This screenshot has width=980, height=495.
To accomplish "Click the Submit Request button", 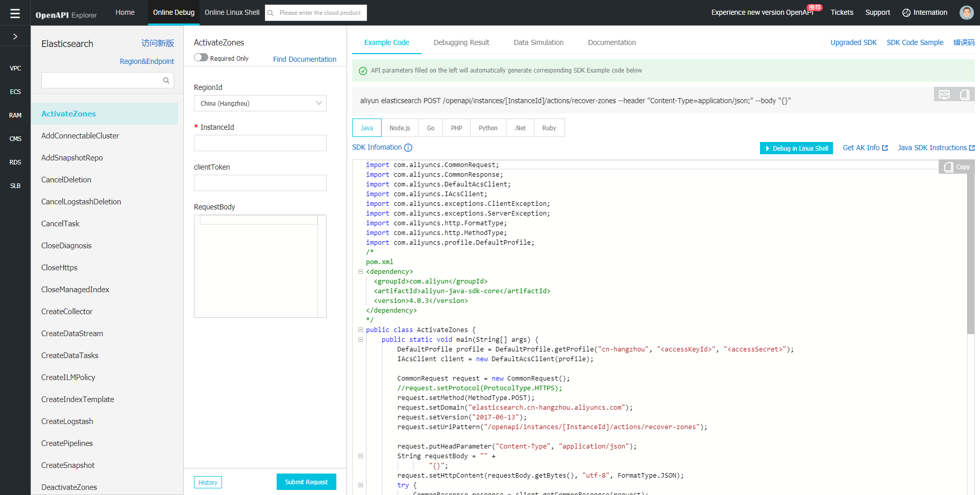I will [x=306, y=482].
